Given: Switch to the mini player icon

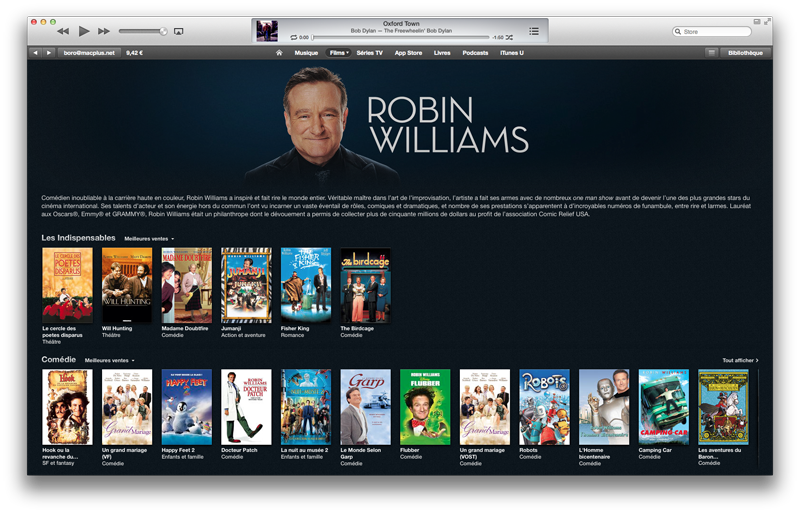Looking at the screenshot, I should (757, 21).
